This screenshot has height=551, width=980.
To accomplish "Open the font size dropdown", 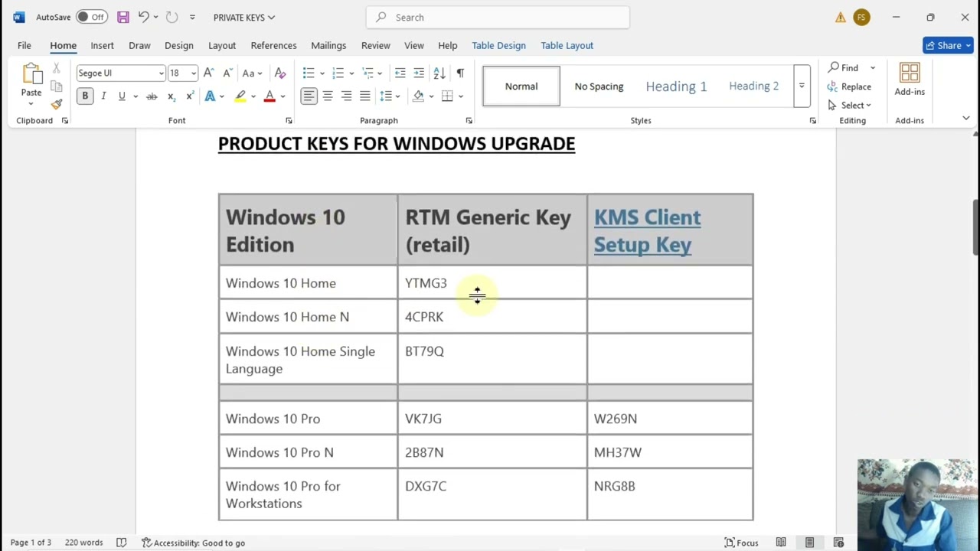I will click(193, 73).
